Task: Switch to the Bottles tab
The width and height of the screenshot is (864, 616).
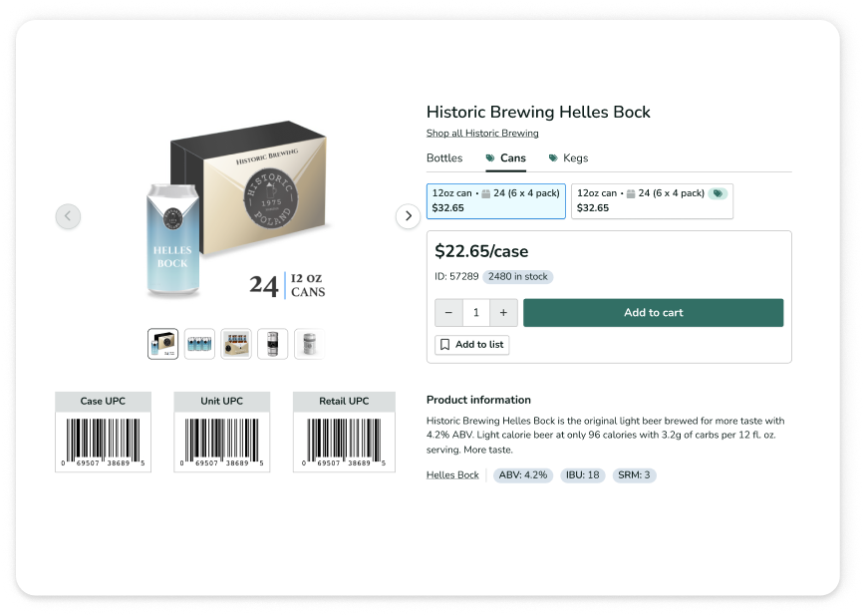Action: 444,158
